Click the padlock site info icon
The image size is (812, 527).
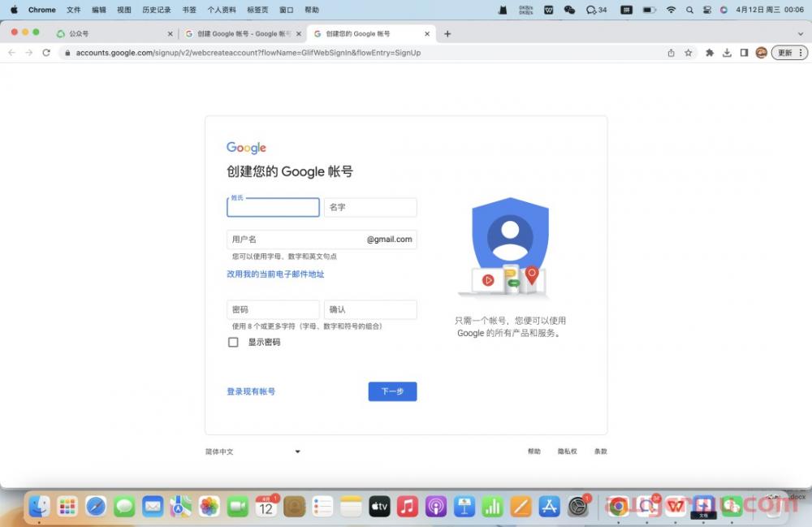67,53
